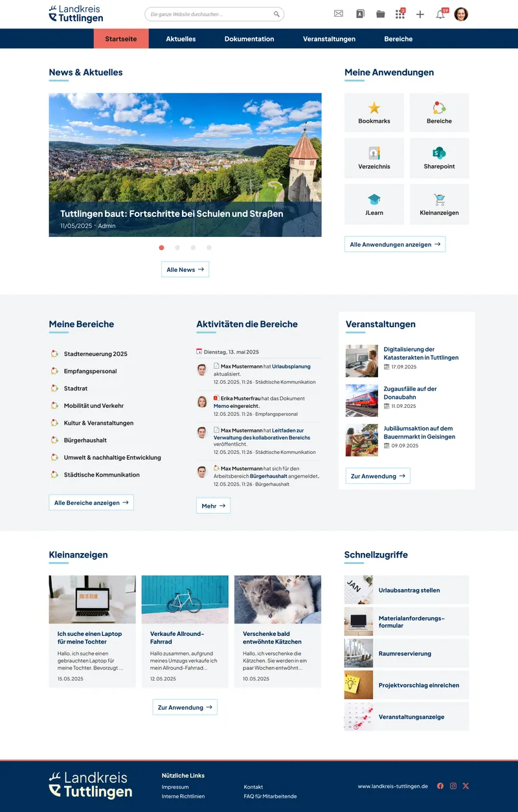
Task: Select the first news carousel dot
Action: point(161,247)
